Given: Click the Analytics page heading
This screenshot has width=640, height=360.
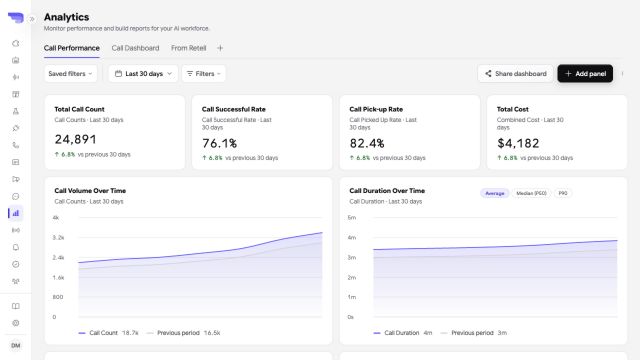Looking at the screenshot, I should tap(67, 17).
